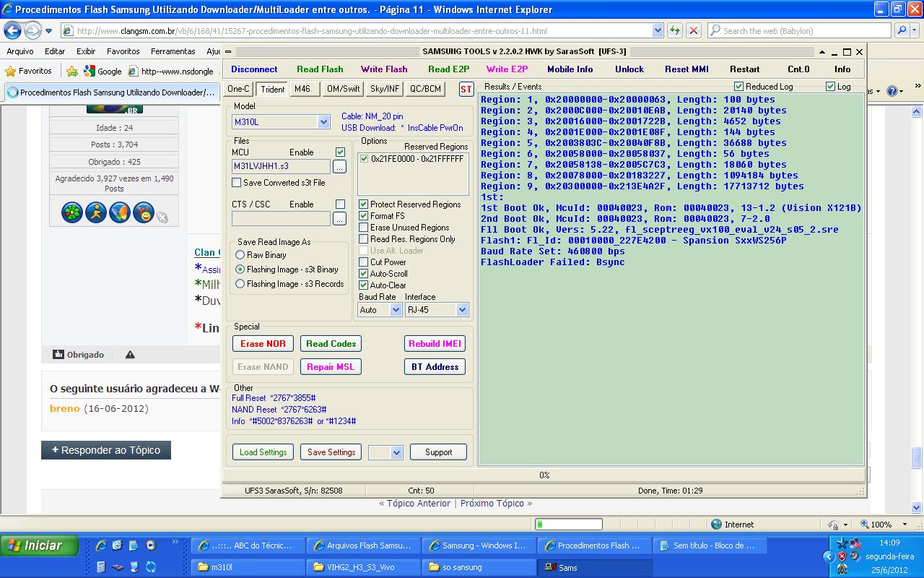Click the Responder ao Tópico button

pyautogui.click(x=106, y=449)
